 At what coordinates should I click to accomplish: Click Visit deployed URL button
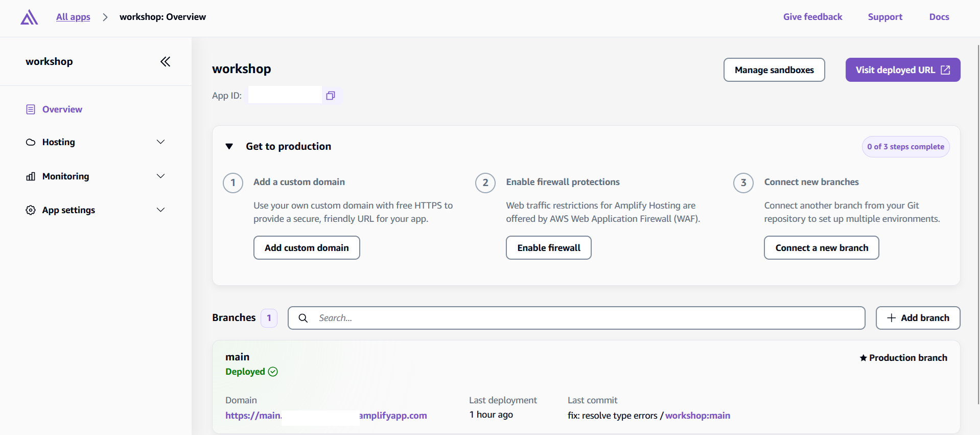pyautogui.click(x=903, y=70)
